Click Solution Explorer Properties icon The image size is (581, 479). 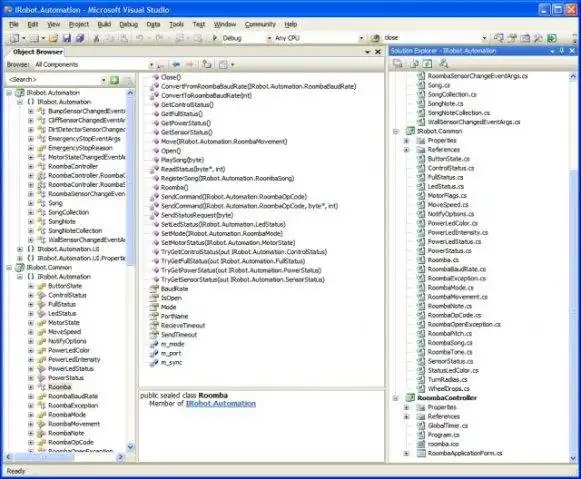coord(398,64)
